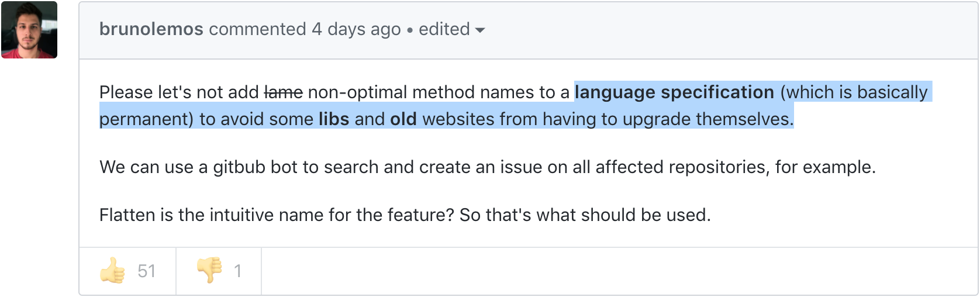Click the word "commented" in the header
980x297 pixels.
[x=257, y=29]
